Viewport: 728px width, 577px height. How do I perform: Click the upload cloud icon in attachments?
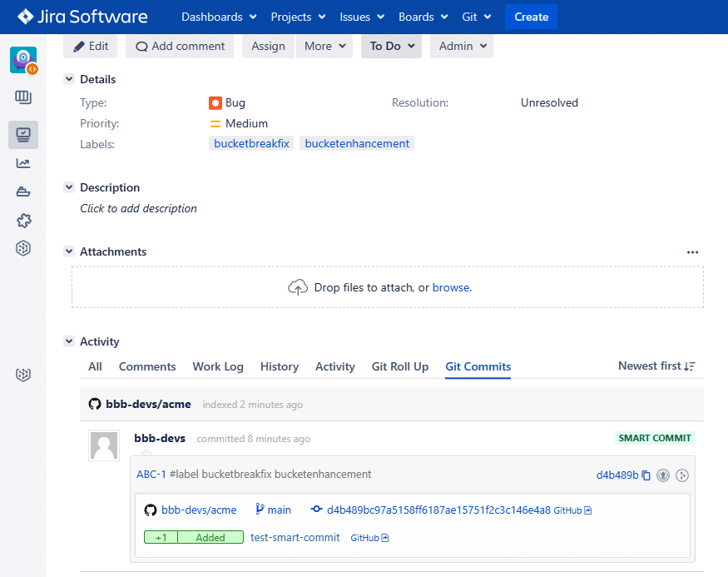click(298, 287)
